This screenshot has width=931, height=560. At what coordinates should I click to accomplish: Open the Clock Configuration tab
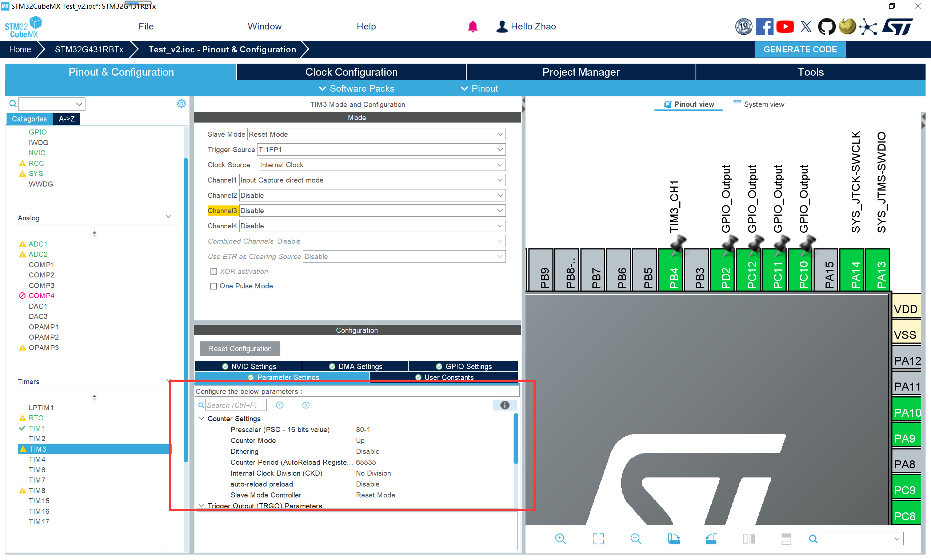tap(351, 72)
